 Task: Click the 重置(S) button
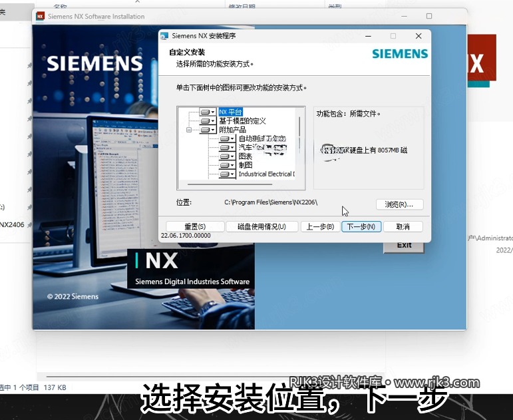(195, 226)
